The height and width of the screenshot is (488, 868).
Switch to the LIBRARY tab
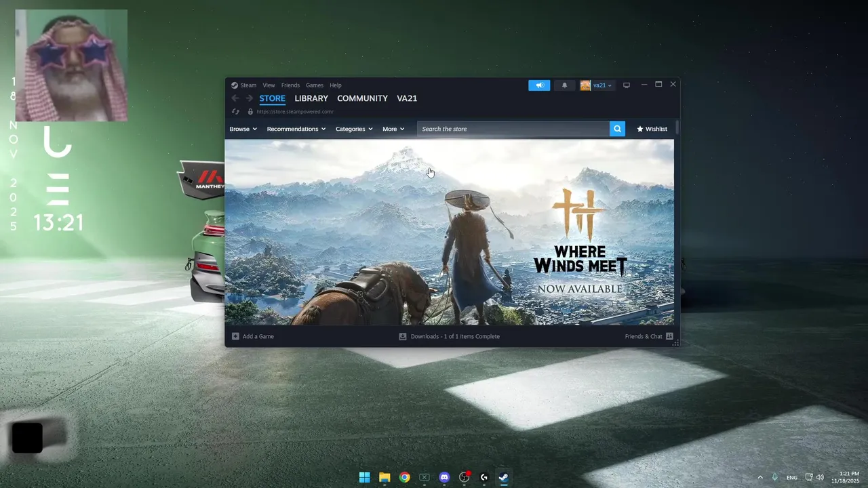pyautogui.click(x=311, y=98)
